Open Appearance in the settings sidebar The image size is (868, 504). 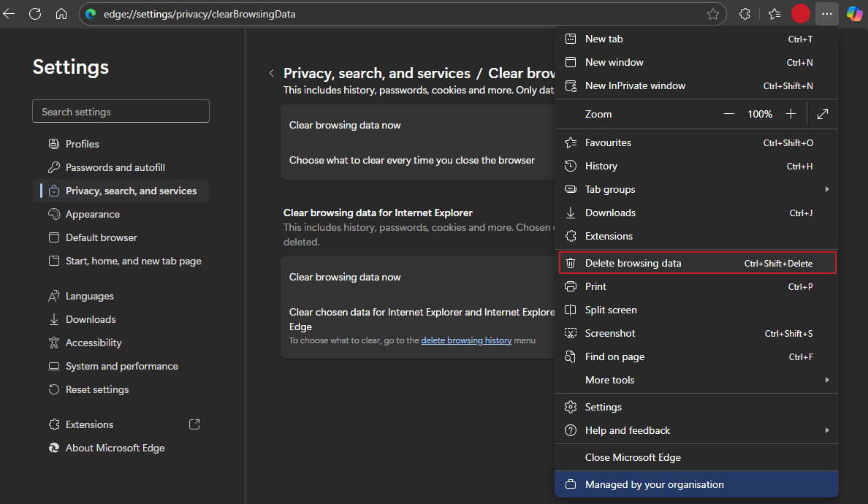pos(93,214)
